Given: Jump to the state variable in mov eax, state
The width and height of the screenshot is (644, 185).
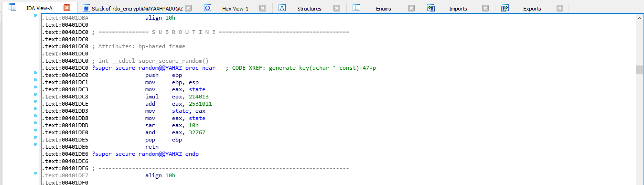Looking at the screenshot, I should pyautogui.click(x=197, y=89).
